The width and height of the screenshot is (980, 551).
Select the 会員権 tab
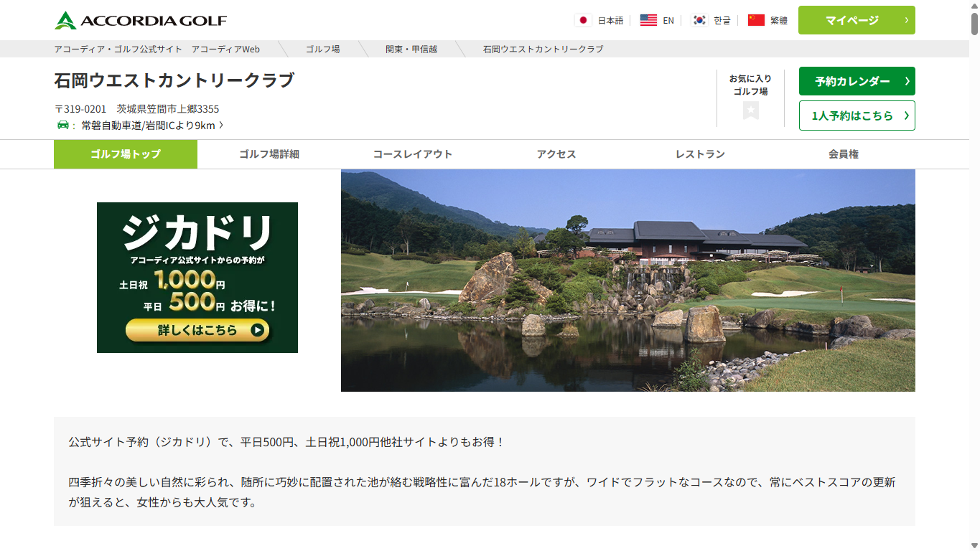844,154
